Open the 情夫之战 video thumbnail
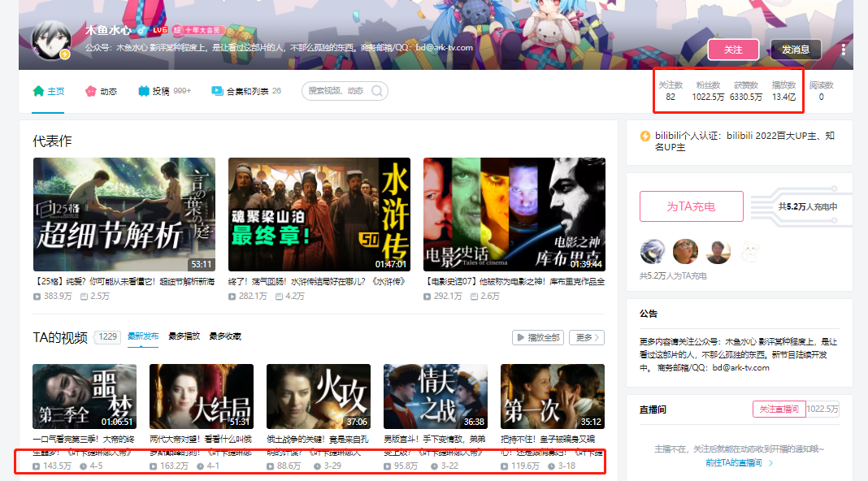Screen dimensions: 868x481 coord(436,396)
